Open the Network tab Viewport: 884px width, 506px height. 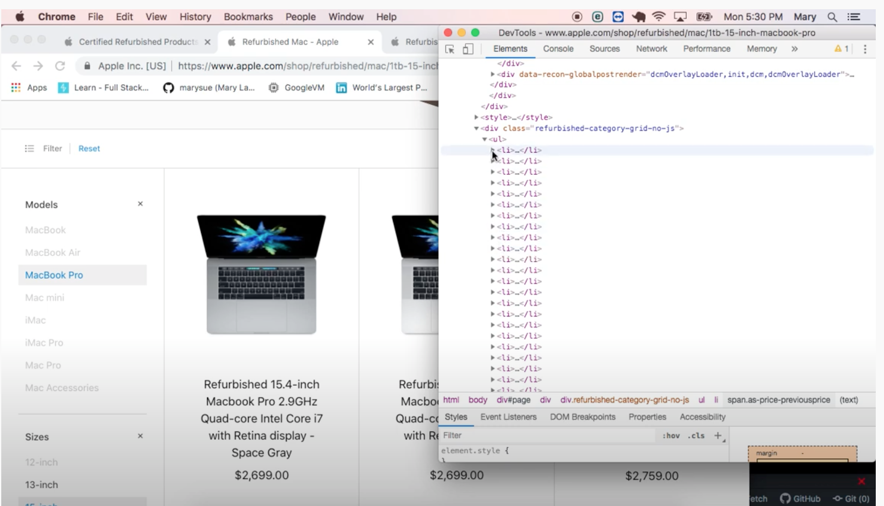[651, 49]
